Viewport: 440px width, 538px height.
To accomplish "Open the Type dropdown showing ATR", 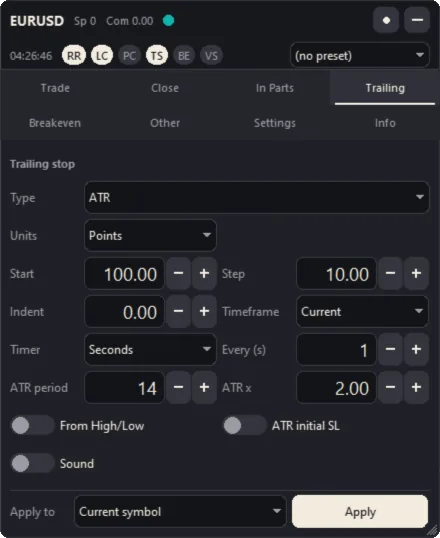I will click(257, 197).
